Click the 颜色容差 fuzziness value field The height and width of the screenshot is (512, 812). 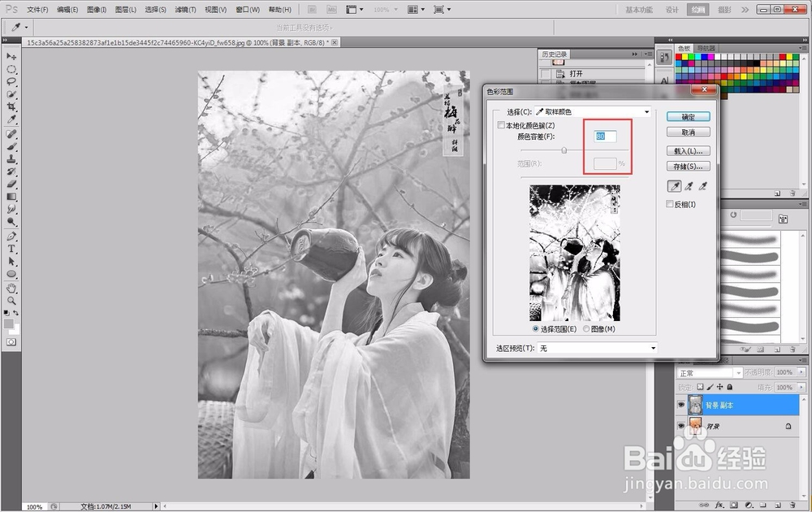(606, 137)
